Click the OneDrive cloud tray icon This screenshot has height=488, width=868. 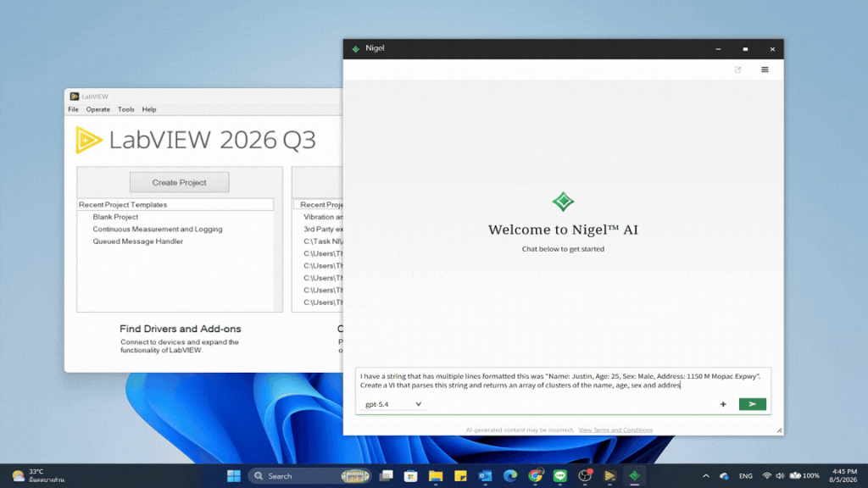[724, 476]
